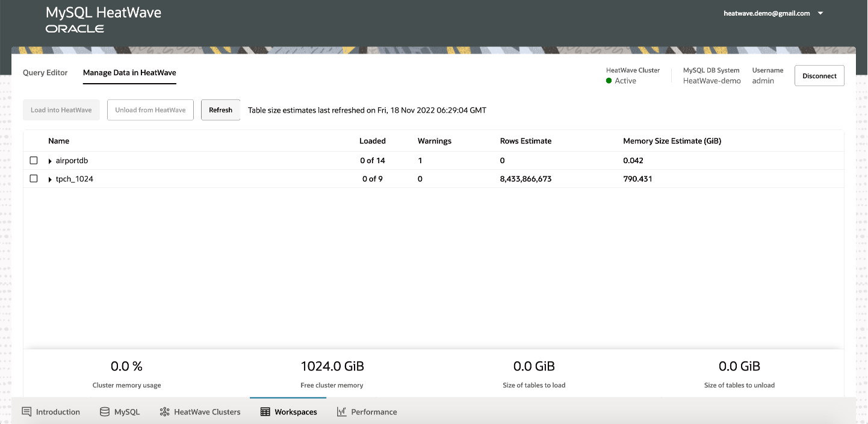
Task: Select the Manage Data in HeatWave tab
Action: pos(129,72)
